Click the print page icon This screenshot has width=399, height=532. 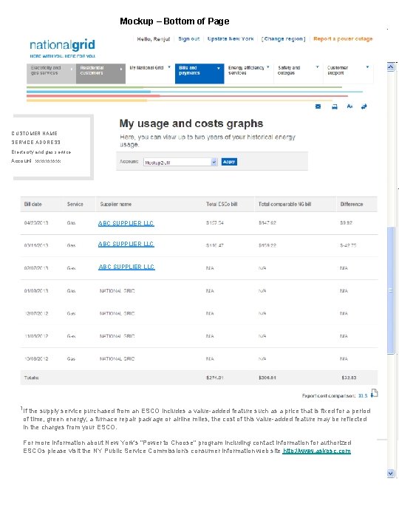(335, 106)
